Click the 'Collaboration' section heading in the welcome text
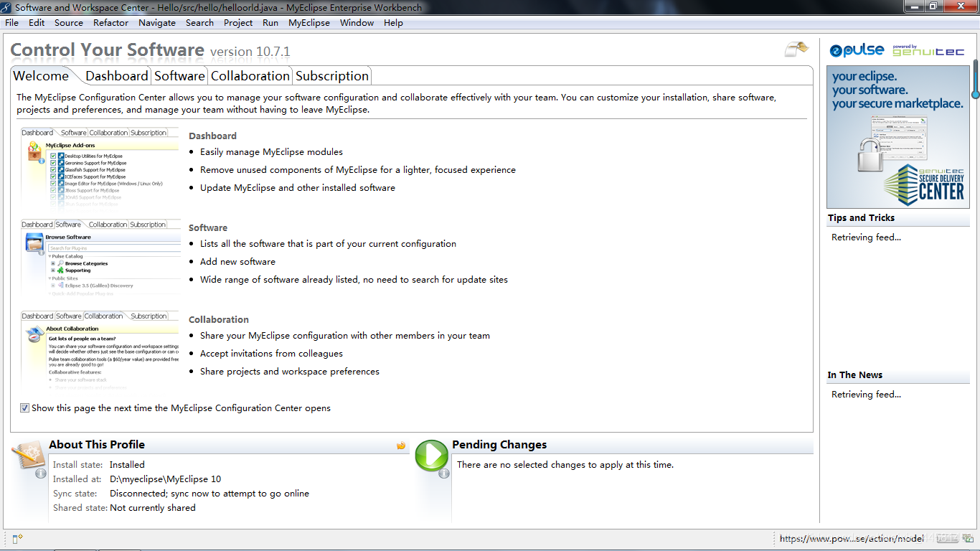 [x=219, y=319]
